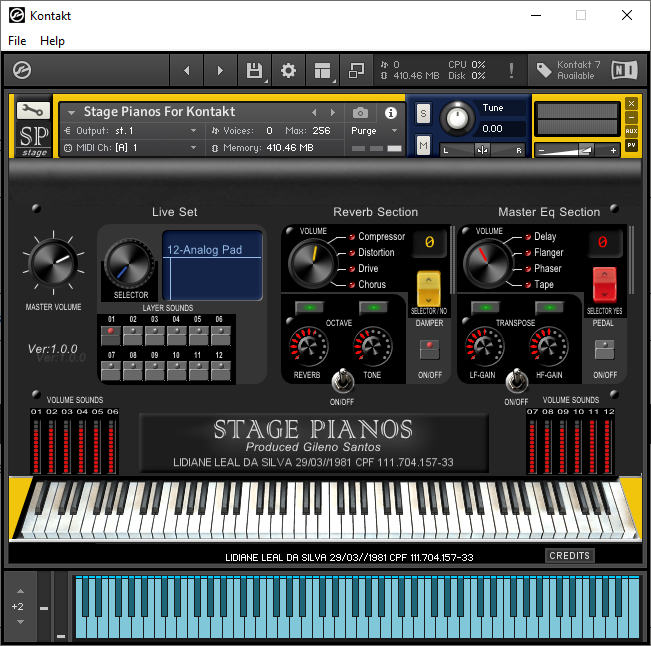Toggle layer sound 12 button
The width and height of the screenshot is (651, 646).
click(220, 371)
